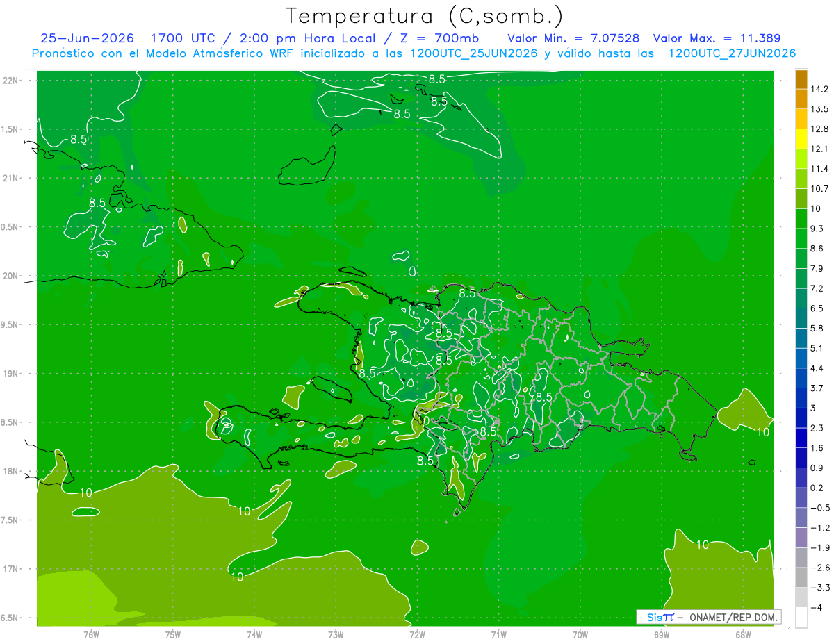The image size is (834, 644).
Task: Click the '73W' longitude axis label
Action: [x=336, y=635]
